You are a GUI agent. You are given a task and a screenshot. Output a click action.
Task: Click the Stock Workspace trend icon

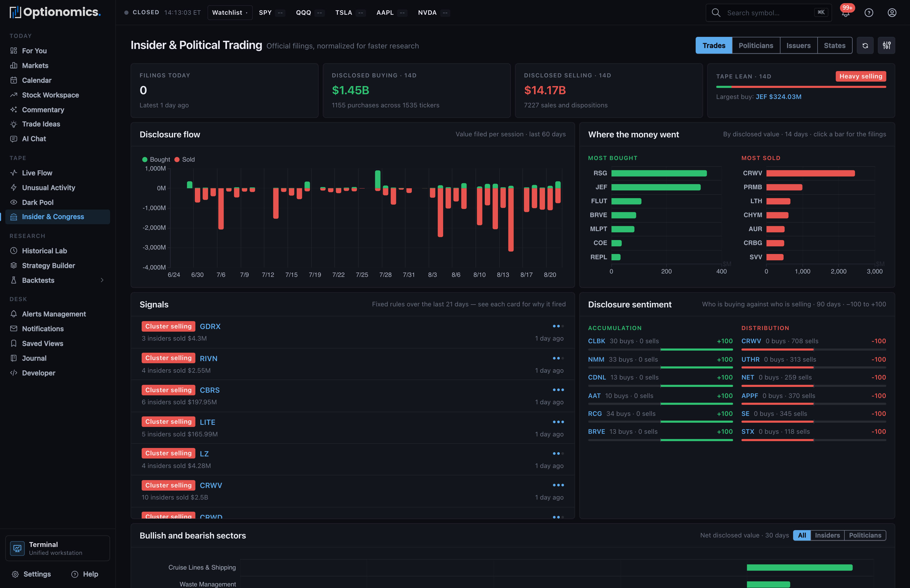coord(14,95)
